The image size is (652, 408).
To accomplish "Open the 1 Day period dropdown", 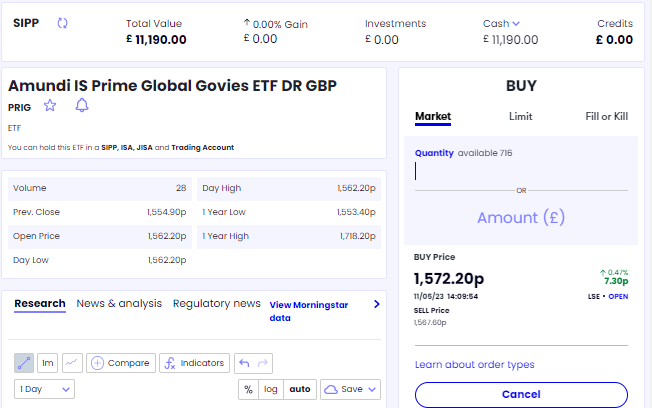I will 44,389.
